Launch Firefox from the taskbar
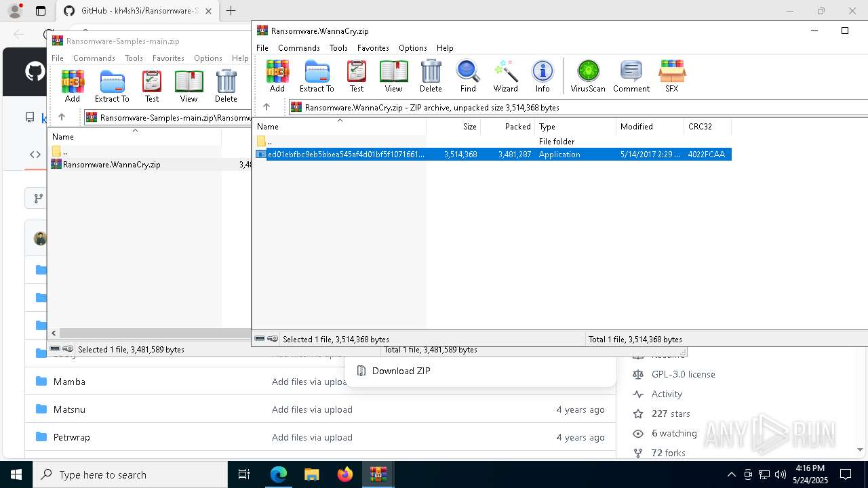This screenshot has height=488, width=868. pyautogui.click(x=345, y=474)
